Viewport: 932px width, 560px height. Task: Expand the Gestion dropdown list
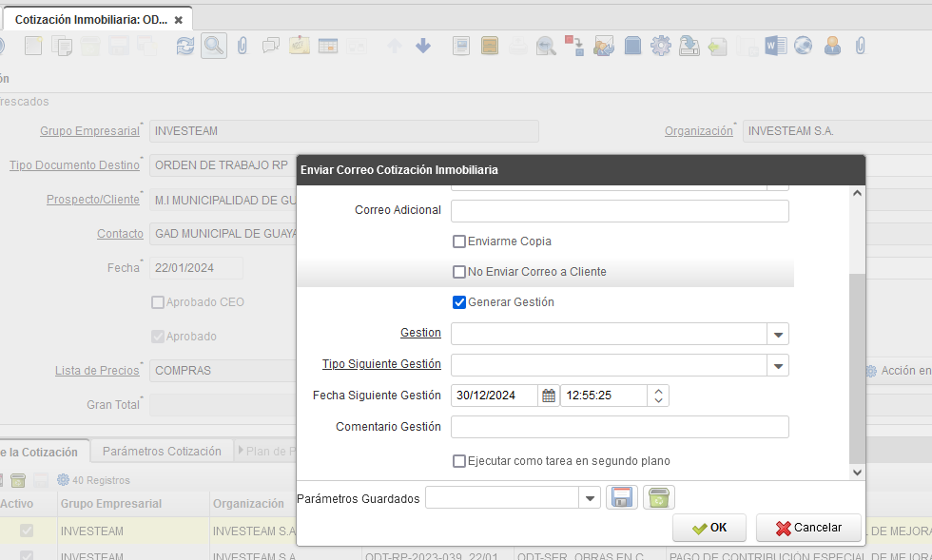click(778, 334)
